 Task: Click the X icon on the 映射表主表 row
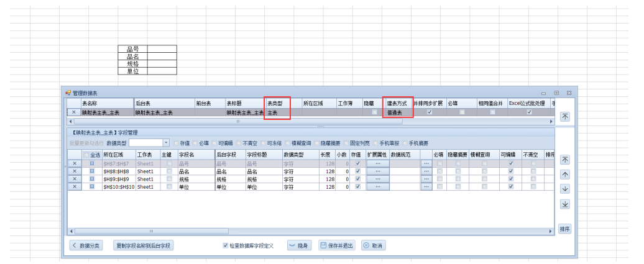(74, 112)
